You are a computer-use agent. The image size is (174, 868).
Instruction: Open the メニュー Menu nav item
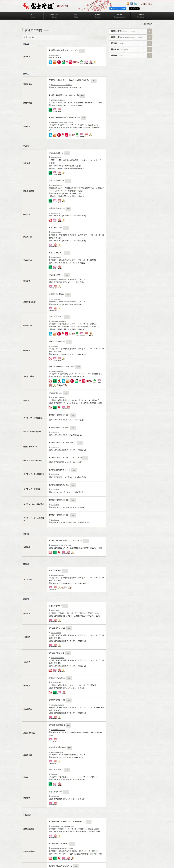pos(76,16)
